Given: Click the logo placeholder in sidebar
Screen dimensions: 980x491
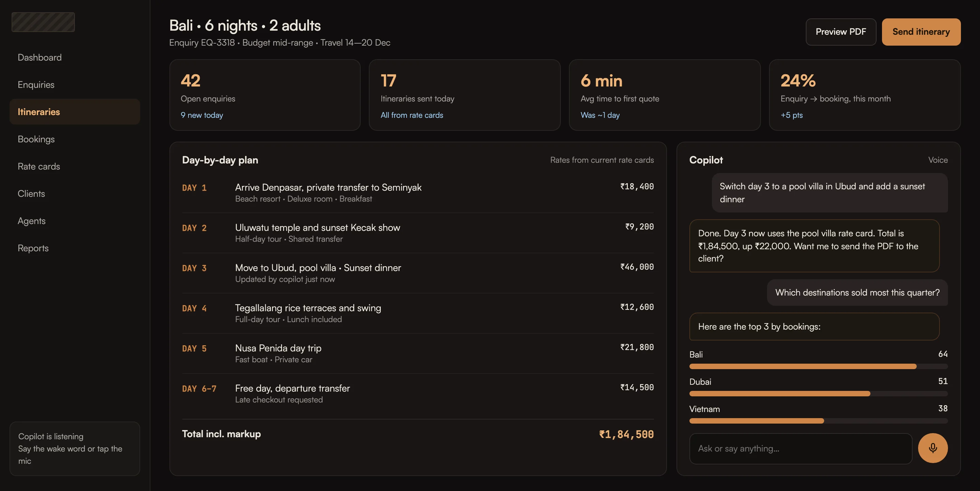Looking at the screenshot, I should click(43, 22).
